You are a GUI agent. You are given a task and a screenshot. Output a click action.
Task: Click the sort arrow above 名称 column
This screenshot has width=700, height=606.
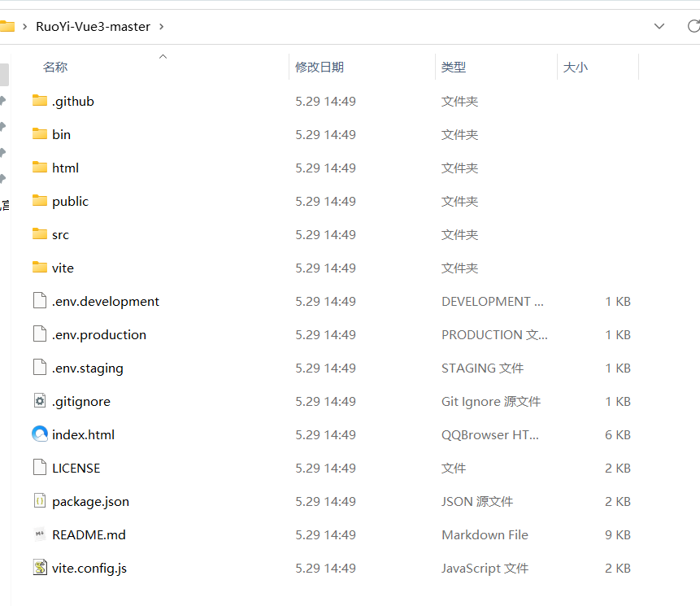tap(163, 56)
